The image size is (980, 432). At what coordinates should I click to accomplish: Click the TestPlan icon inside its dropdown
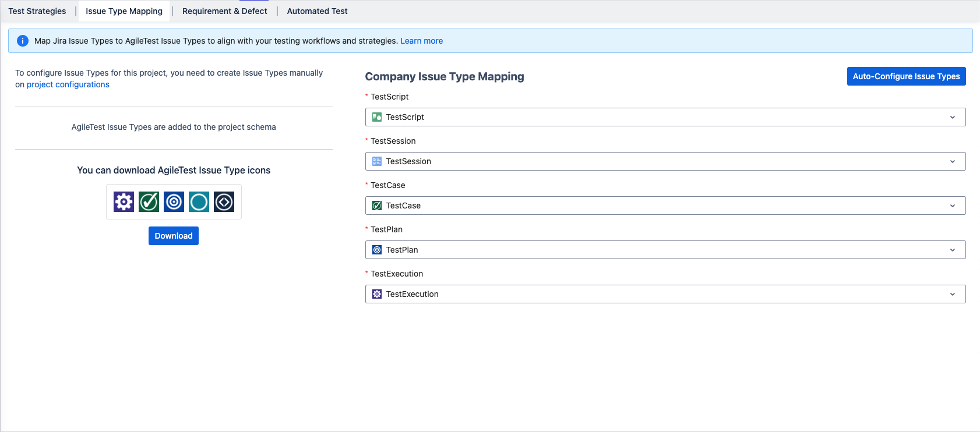pyautogui.click(x=377, y=250)
